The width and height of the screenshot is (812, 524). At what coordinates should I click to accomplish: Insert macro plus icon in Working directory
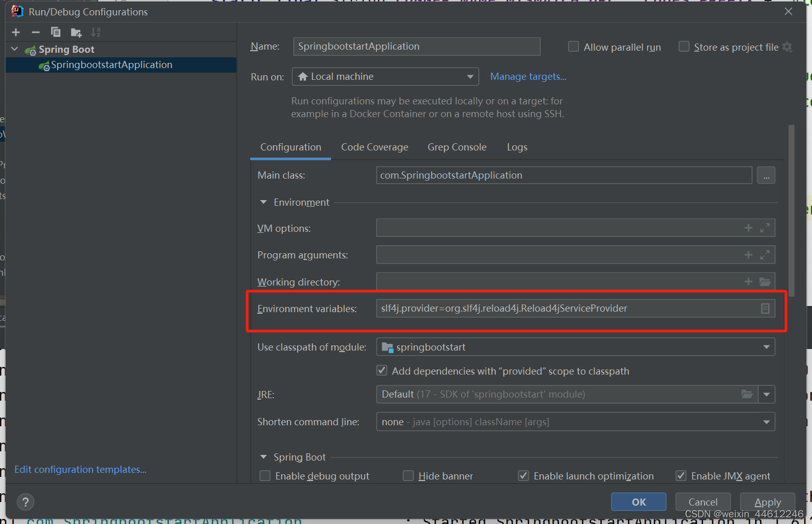pyautogui.click(x=749, y=281)
